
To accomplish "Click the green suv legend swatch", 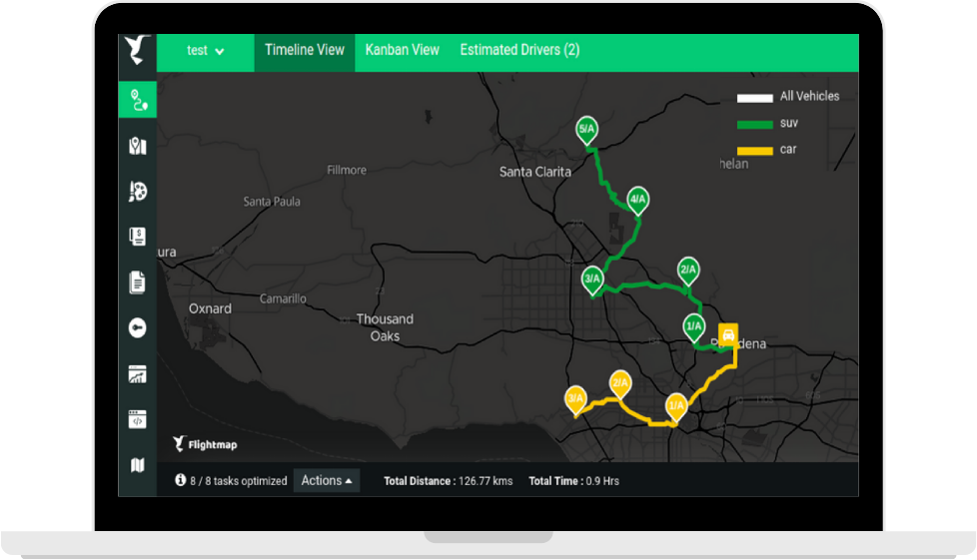I will (x=754, y=125).
